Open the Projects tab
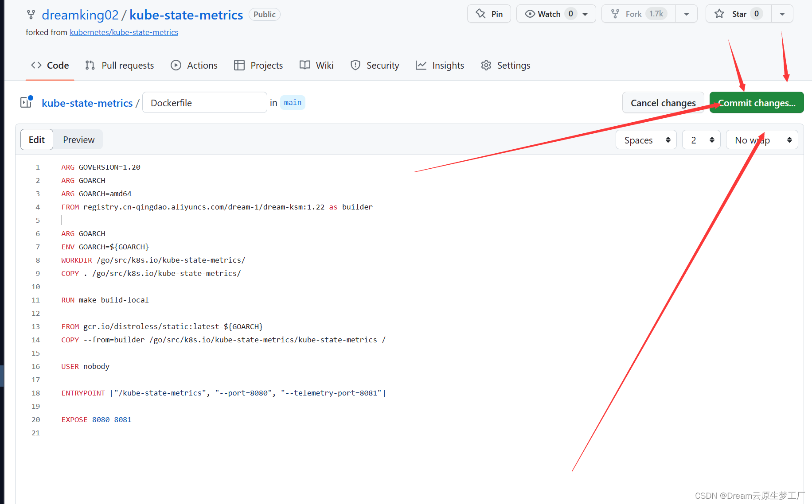The height and width of the screenshot is (504, 812). (x=258, y=65)
